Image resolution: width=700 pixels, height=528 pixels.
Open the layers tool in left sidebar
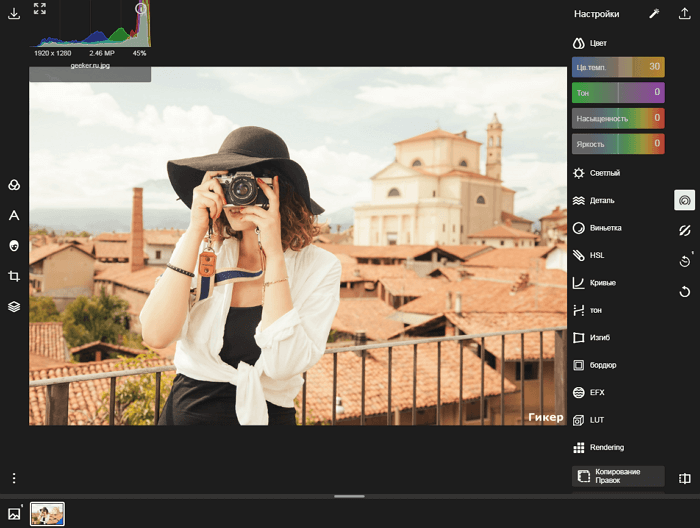(14, 307)
